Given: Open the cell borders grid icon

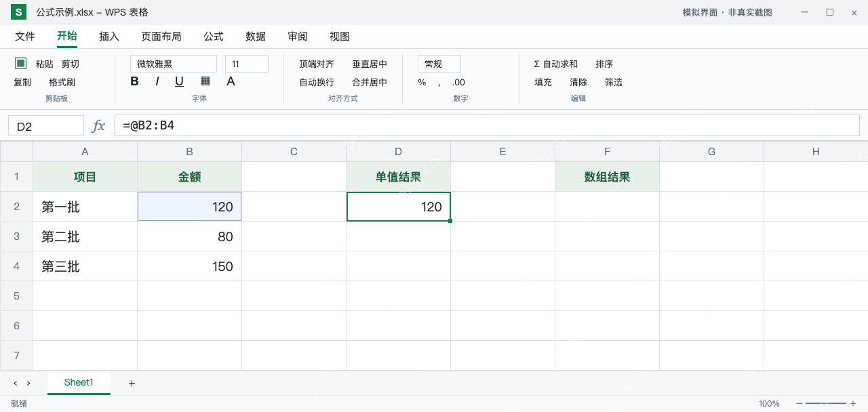Looking at the screenshot, I should [205, 81].
